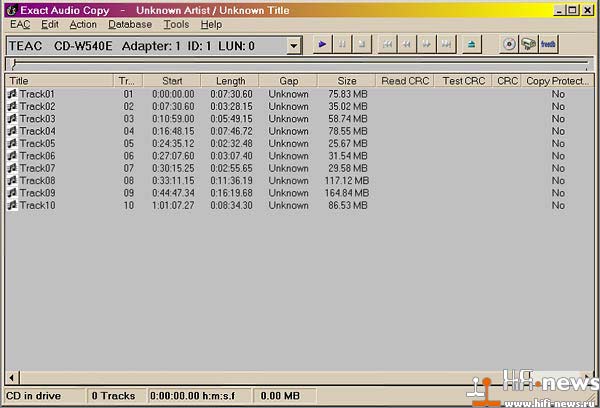Screen dimensions: 600x408
Task: Select the Track01 title text
Action: [x=37, y=94]
